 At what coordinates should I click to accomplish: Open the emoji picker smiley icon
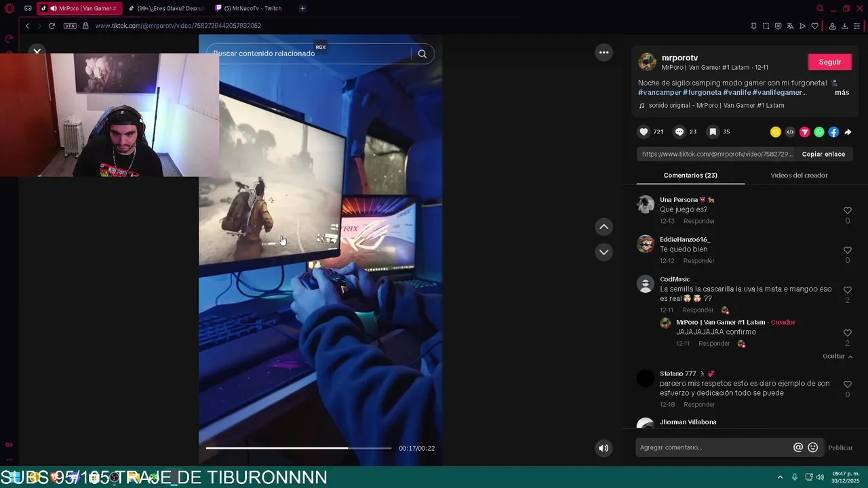(813, 447)
